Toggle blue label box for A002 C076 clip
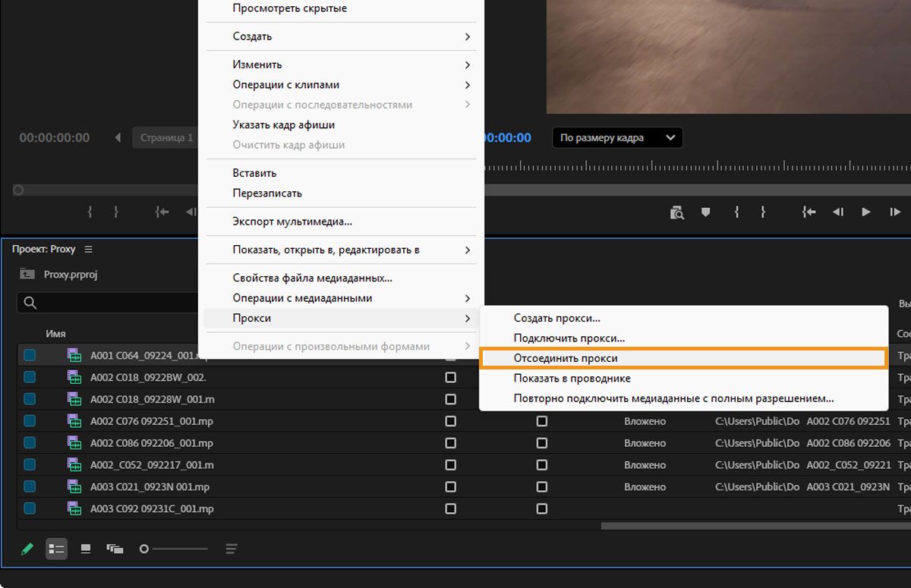911x588 pixels. 30,421
